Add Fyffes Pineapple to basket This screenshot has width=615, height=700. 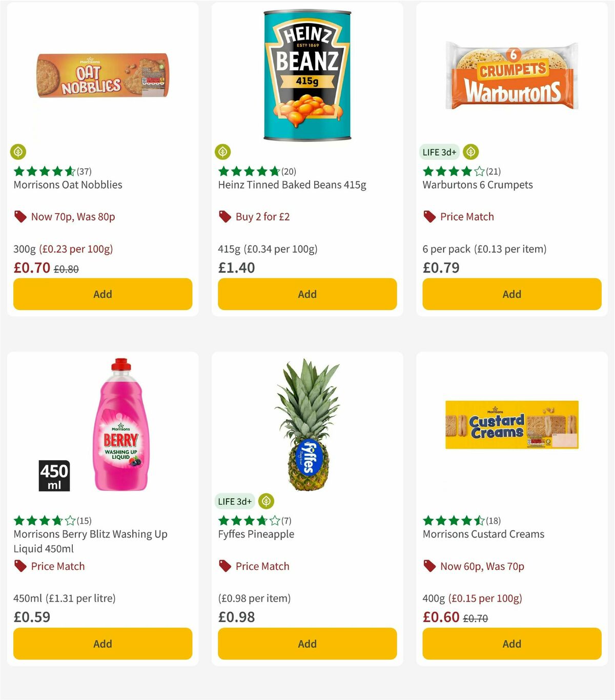click(306, 644)
